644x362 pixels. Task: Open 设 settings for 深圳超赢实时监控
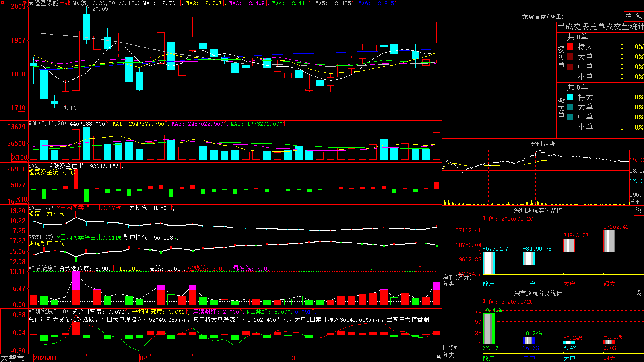pyautogui.click(x=639, y=210)
